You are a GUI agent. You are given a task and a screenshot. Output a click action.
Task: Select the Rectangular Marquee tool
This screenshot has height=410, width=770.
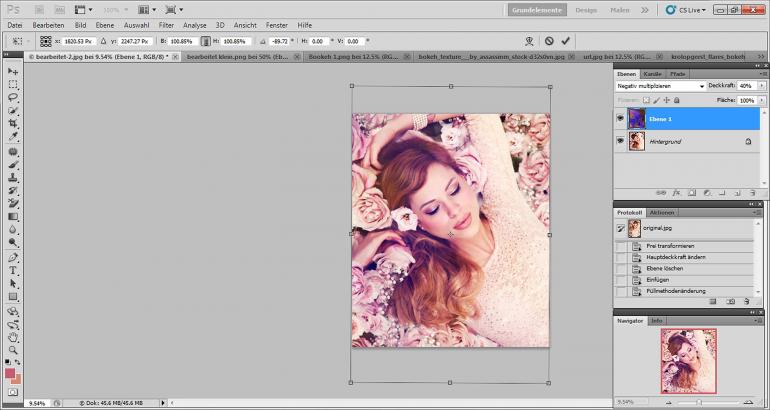tap(13, 84)
